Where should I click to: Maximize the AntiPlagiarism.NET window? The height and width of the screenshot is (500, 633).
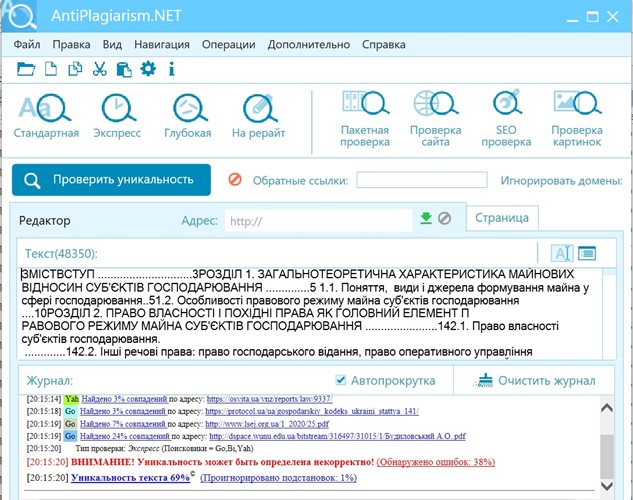coord(593,17)
